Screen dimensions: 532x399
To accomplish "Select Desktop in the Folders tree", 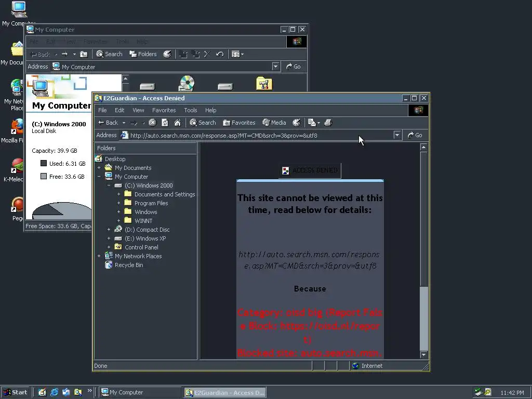I will pyautogui.click(x=115, y=159).
